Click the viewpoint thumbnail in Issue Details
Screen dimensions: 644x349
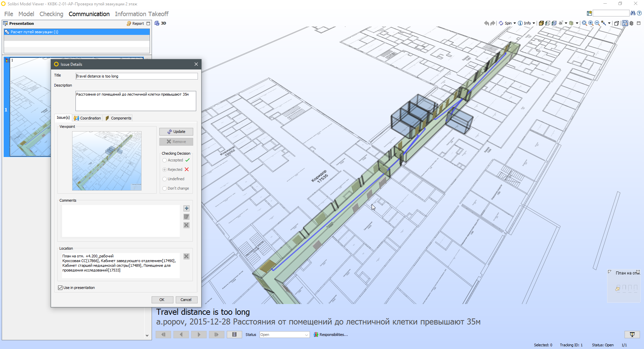point(106,161)
